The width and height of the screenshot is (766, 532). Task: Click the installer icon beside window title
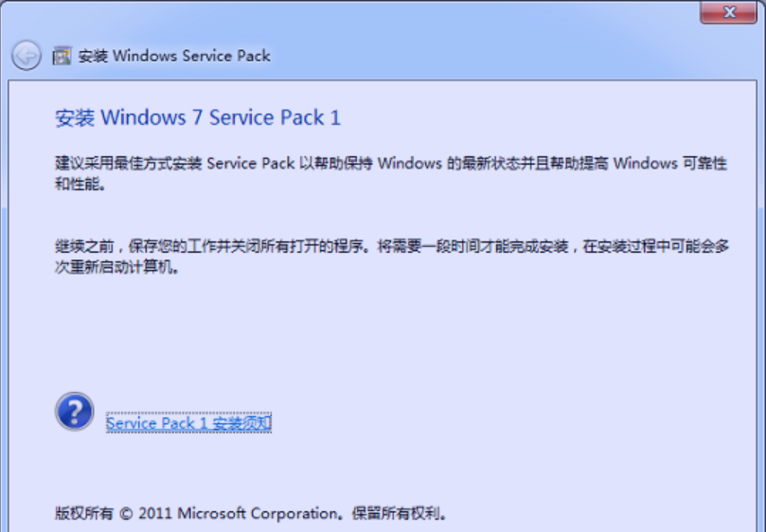point(62,56)
